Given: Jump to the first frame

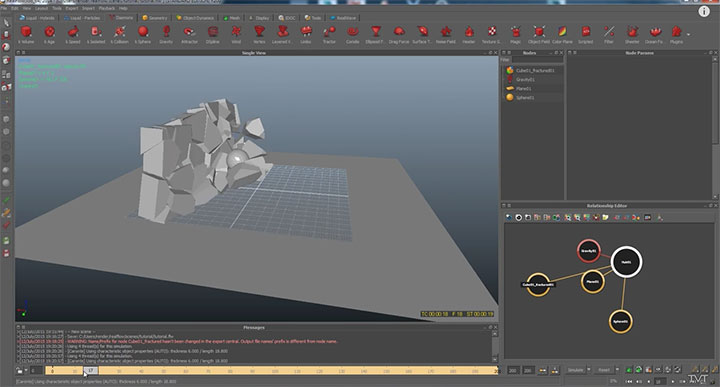Looking at the screenshot, I should pos(629,381).
